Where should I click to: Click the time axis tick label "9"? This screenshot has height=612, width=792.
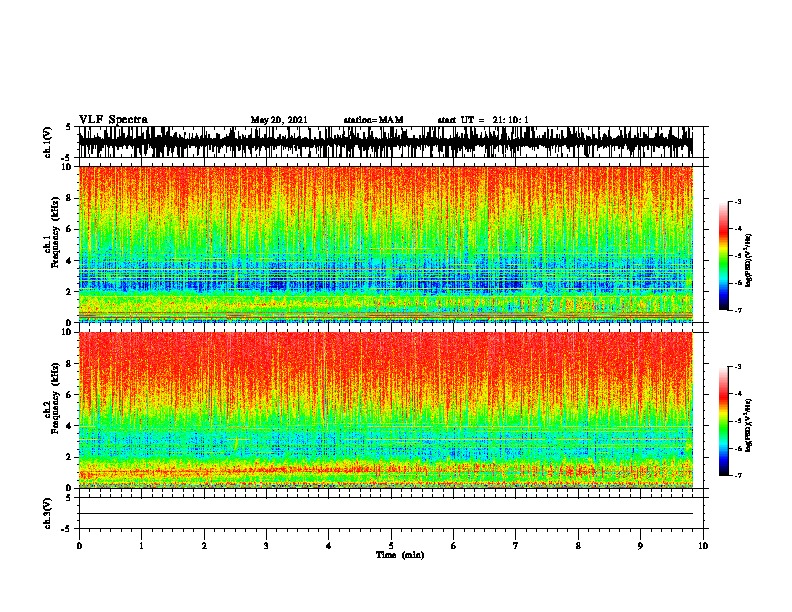point(640,546)
